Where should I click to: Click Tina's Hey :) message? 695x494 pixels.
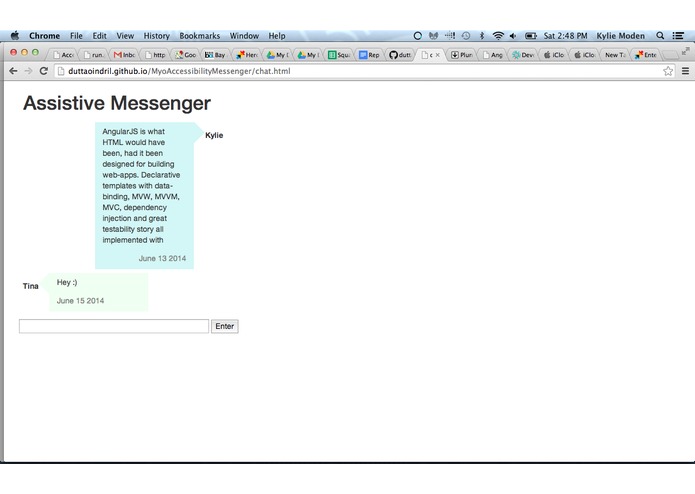[x=67, y=282]
